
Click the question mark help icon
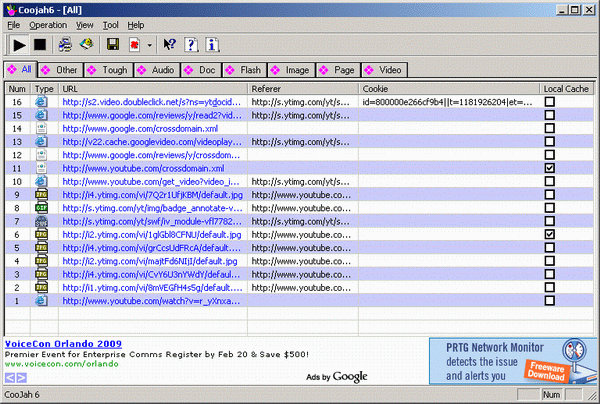[190, 44]
